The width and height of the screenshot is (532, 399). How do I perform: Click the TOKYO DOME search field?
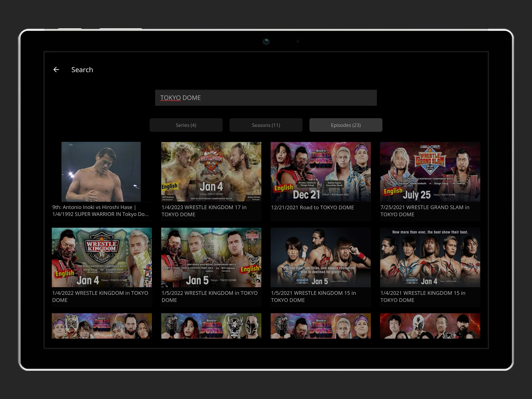[x=266, y=98]
